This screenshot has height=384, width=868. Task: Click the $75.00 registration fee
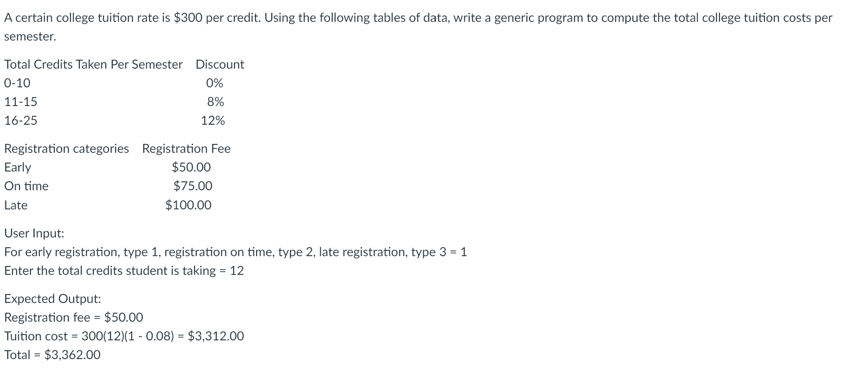[193, 186]
